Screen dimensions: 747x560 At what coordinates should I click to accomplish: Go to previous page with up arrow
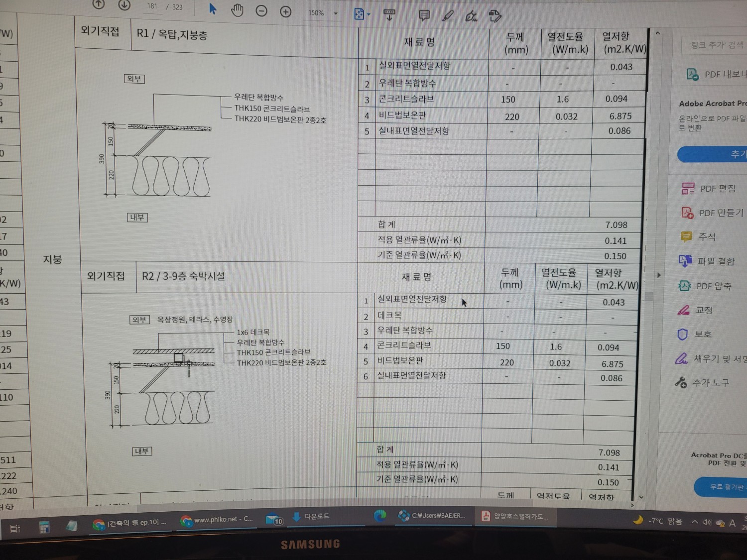[x=99, y=4]
